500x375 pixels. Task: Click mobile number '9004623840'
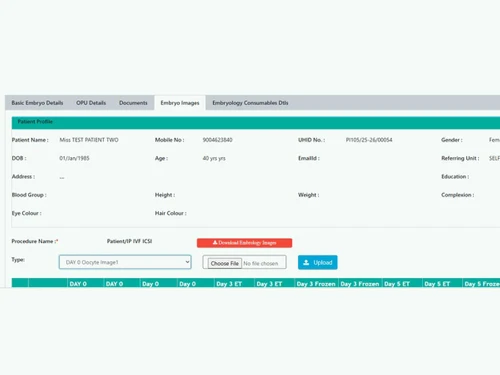click(217, 140)
